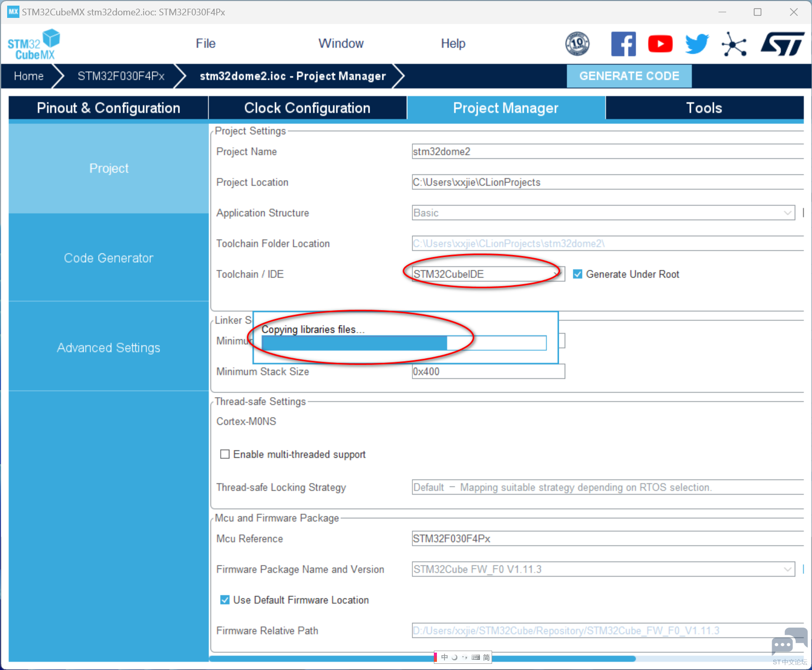Screen dimensions: 812x670
Task: Open the 10th anniversary badge icon
Action: click(577, 43)
